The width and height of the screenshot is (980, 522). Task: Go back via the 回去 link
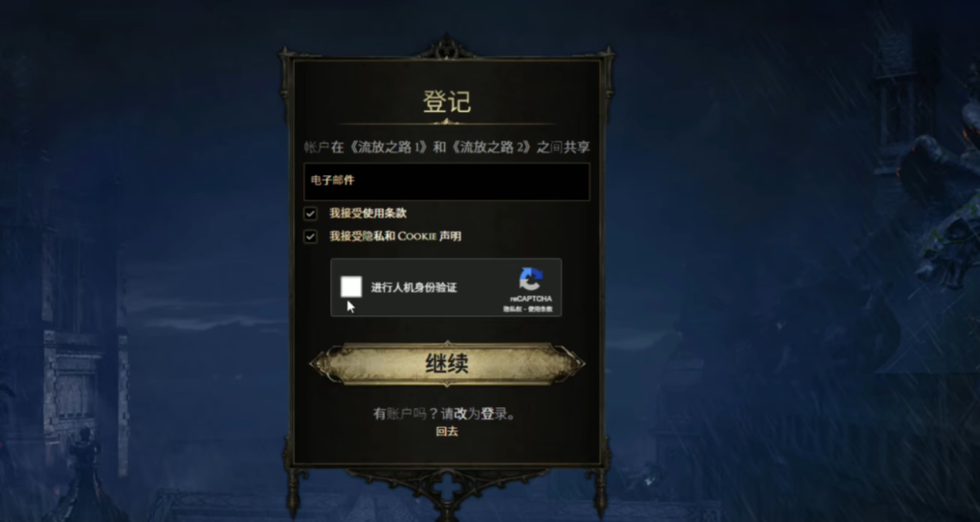[x=447, y=431]
